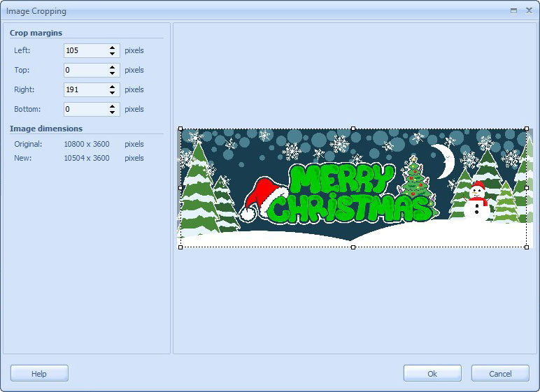Screen dimensions: 540x392
Task: Click the Top: label
Action: (22, 70)
